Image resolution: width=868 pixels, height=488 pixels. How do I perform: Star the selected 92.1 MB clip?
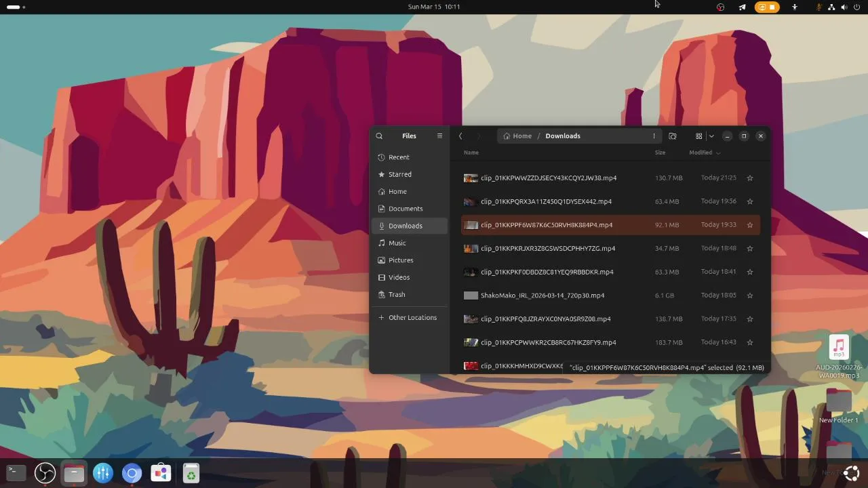click(x=750, y=225)
